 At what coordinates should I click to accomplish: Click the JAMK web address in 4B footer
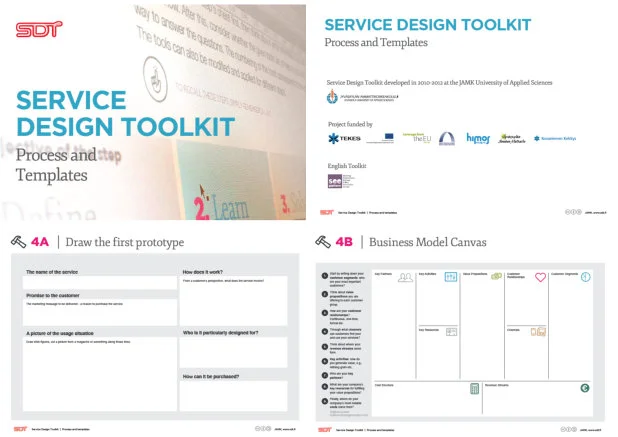click(x=590, y=430)
